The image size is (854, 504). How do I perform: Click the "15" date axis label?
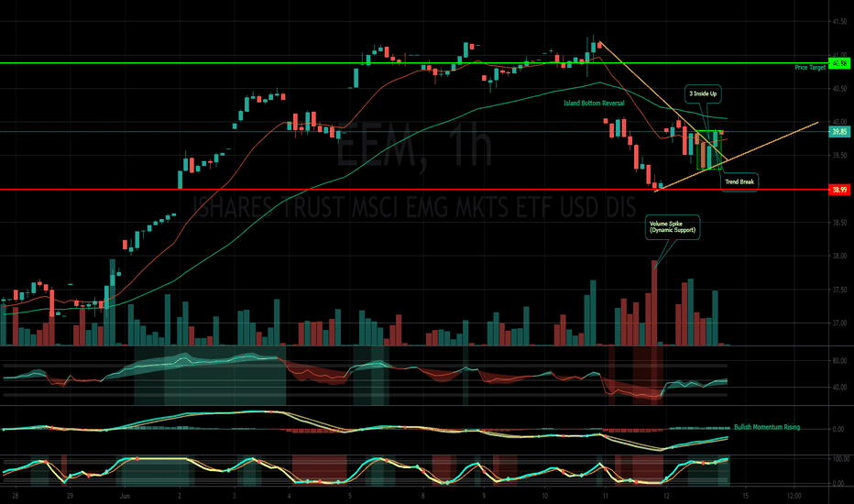point(746,496)
